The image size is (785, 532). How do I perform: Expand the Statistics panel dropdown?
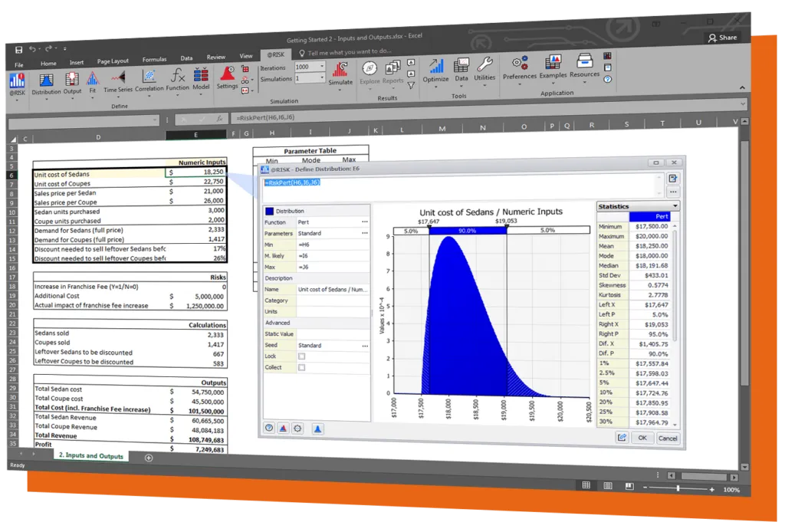click(x=675, y=206)
